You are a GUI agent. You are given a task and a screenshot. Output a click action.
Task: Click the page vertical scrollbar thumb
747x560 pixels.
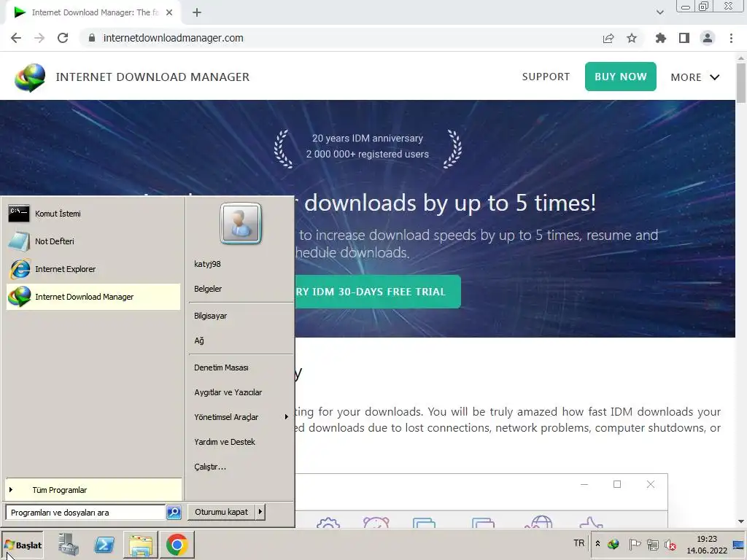[741, 82]
